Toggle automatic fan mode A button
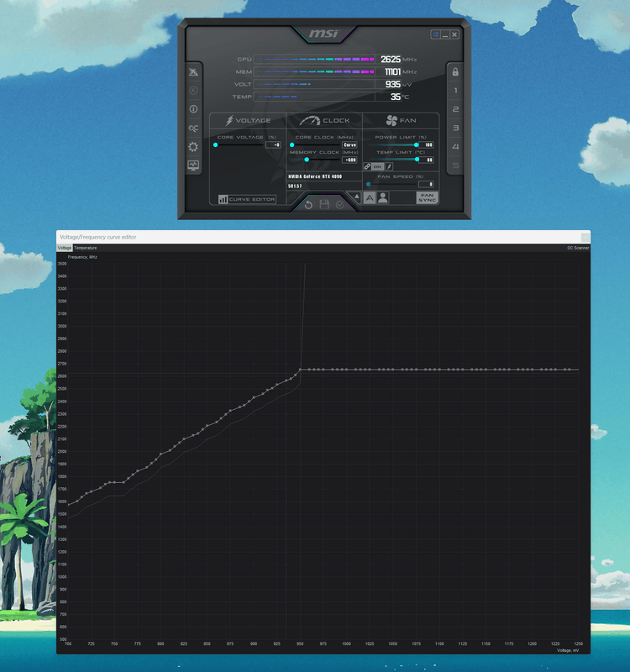This screenshot has height=672, width=630. (x=370, y=197)
